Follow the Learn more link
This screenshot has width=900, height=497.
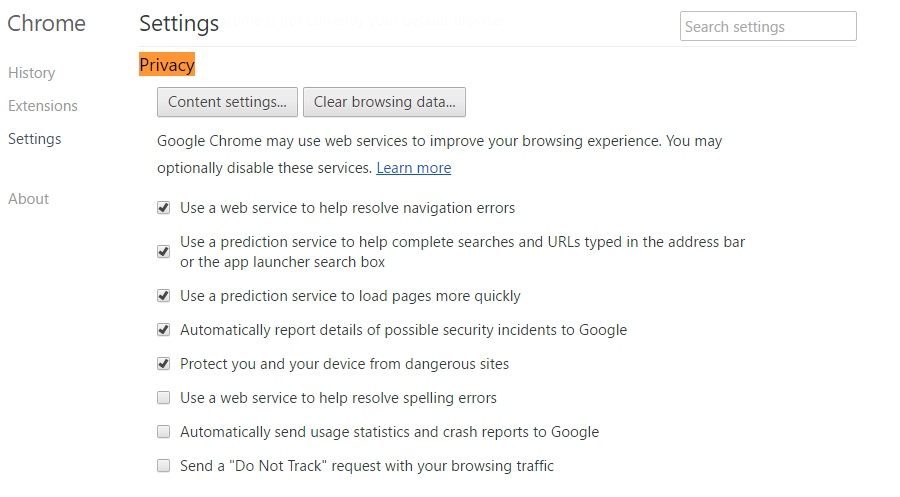(414, 168)
